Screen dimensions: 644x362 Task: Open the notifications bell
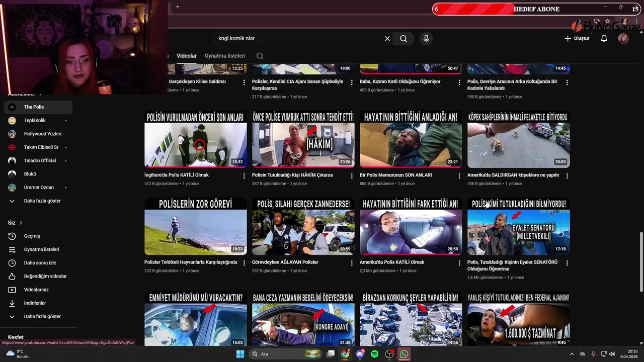pyautogui.click(x=604, y=39)
